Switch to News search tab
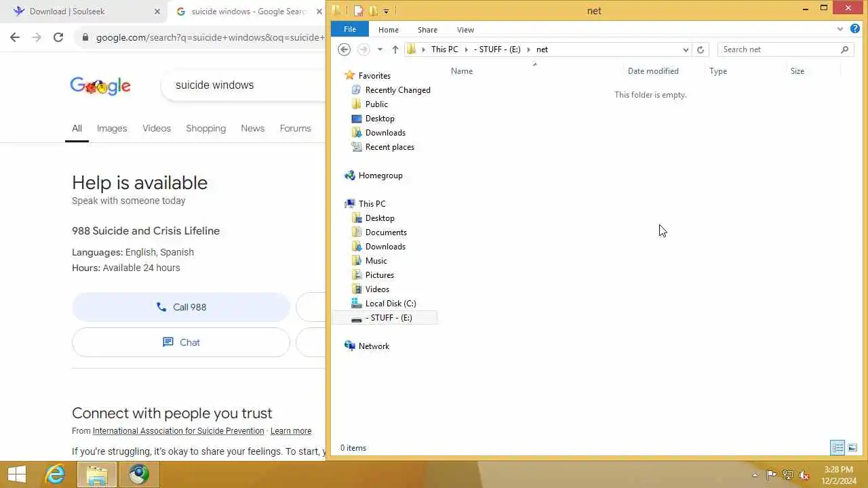The height and width of the screenshot is (488, 868). [x=252, y=128]
